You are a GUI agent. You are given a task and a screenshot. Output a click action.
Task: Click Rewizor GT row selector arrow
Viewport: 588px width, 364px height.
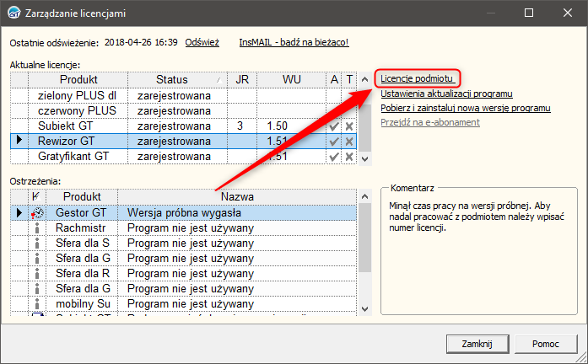(x=19, y=141)
